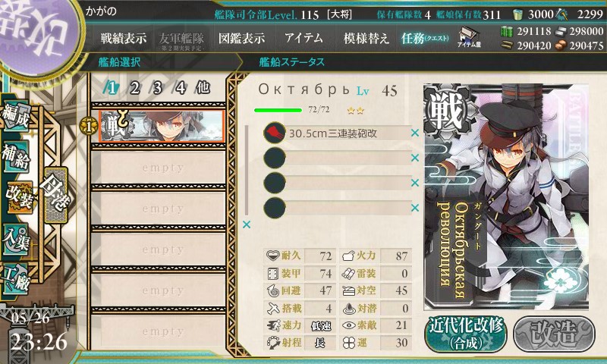
Task: Open the 工廠 factory side icon
Action: [x=15, y=279]
